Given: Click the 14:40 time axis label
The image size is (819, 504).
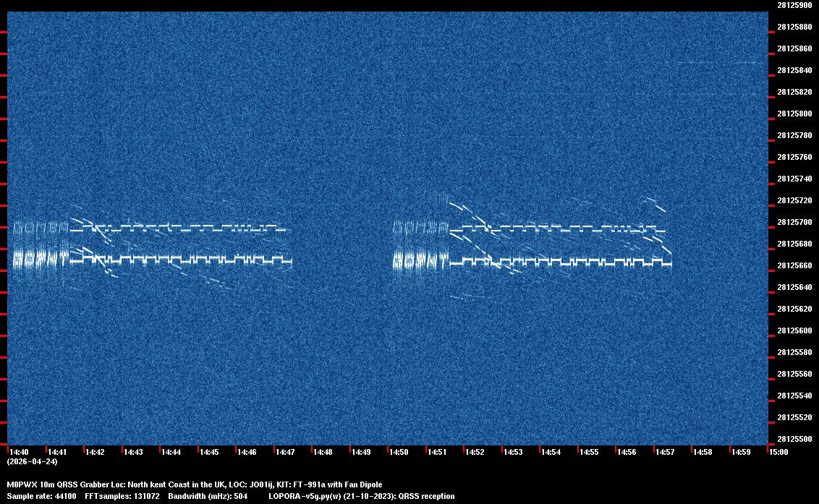Looking at the screenshot, I should point(19,452).
